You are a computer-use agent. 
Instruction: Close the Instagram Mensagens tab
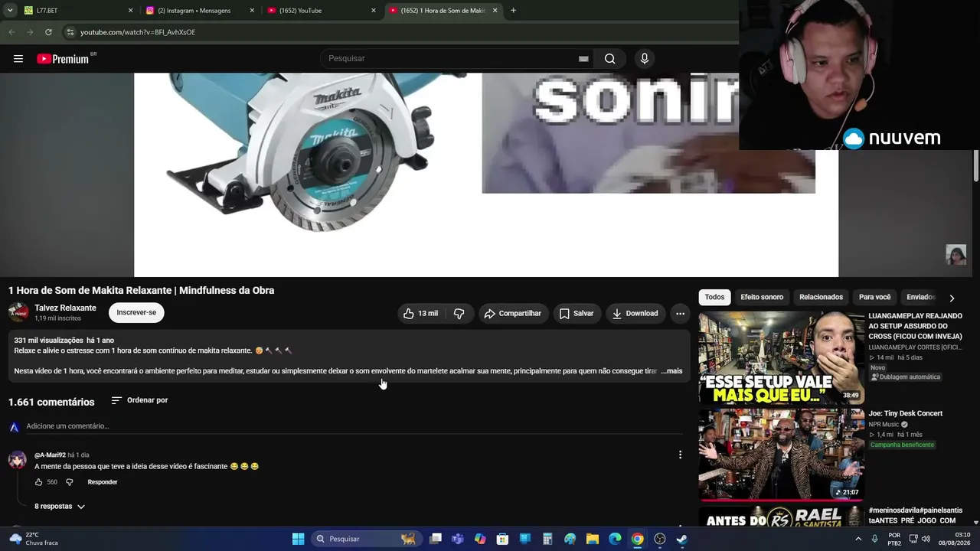[x=252, y=11]
